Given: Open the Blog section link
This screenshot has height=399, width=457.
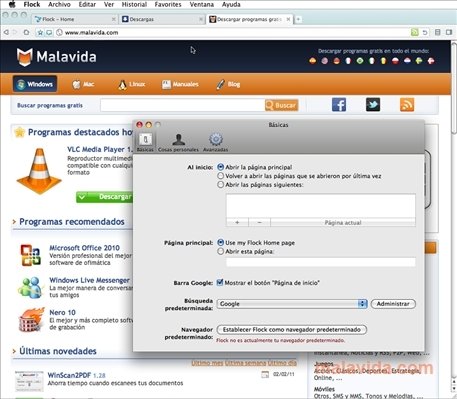Looking at the screenshot, I should click(228, 84).
